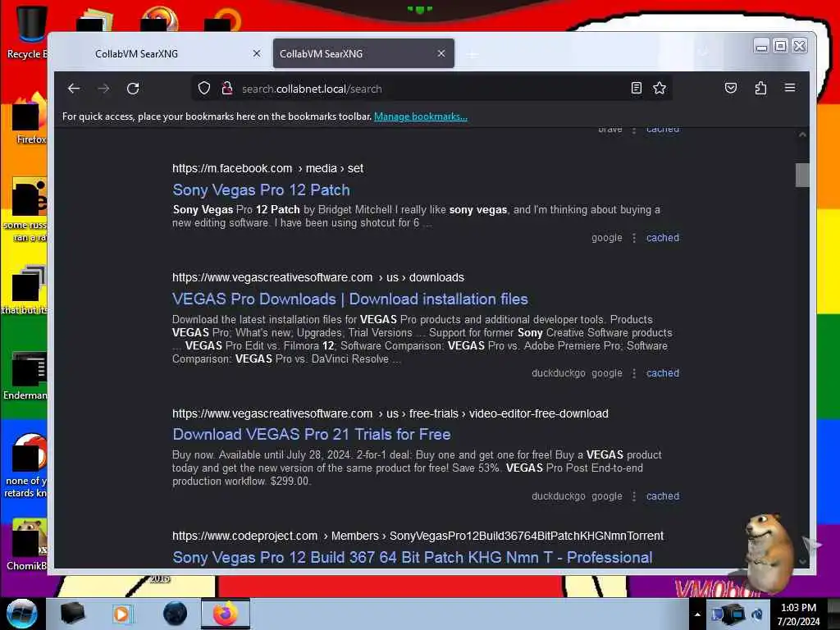Click the vegascreativesoftware.com downloads URL text

(317, 277)
